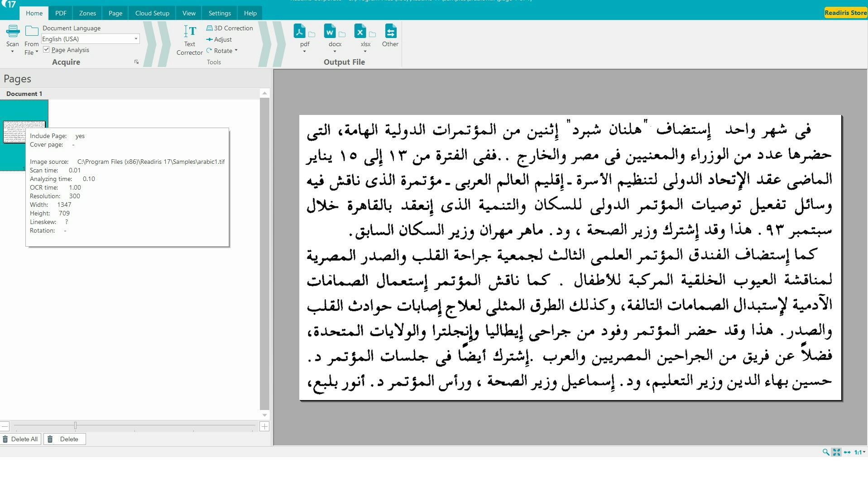Click the Rotate tool icon

[209, 51]
